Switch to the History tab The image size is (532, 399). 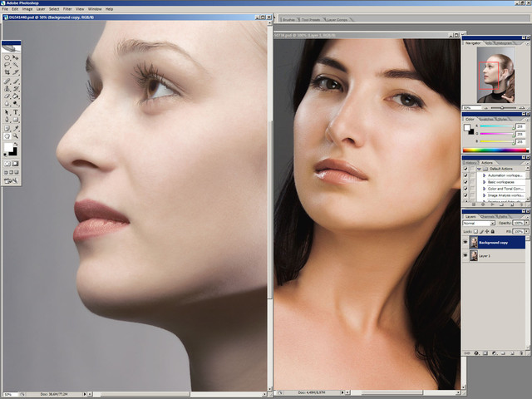point(470,163)
